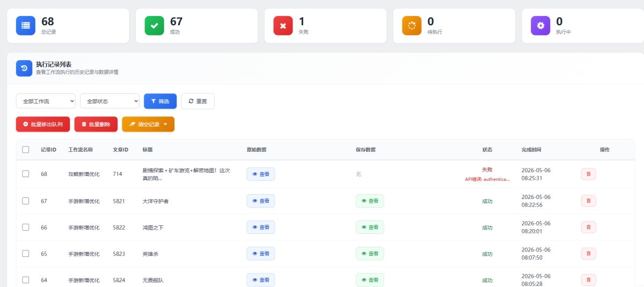Apply filters with the 筛选 button
The image size is (644, 287).
160,101
